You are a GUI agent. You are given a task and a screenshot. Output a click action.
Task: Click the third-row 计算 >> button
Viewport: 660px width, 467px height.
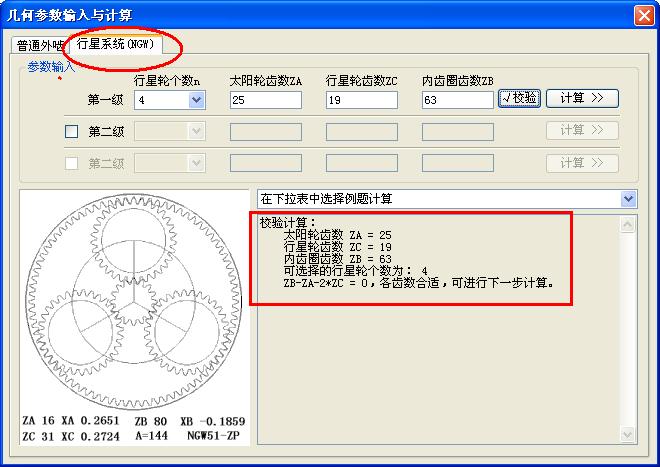pyautogui.click(x=582, y=163)
